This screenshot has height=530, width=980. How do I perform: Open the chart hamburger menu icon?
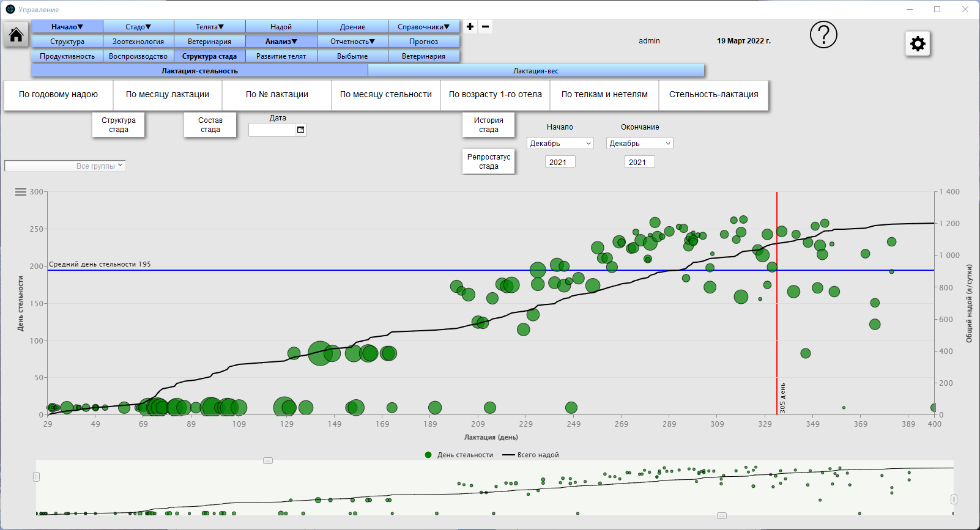coord(21,192)
